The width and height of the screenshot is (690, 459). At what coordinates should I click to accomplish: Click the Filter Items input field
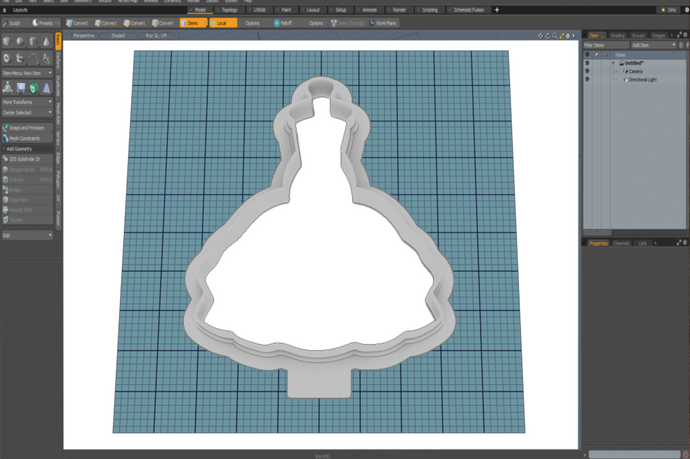coord(606,45)
